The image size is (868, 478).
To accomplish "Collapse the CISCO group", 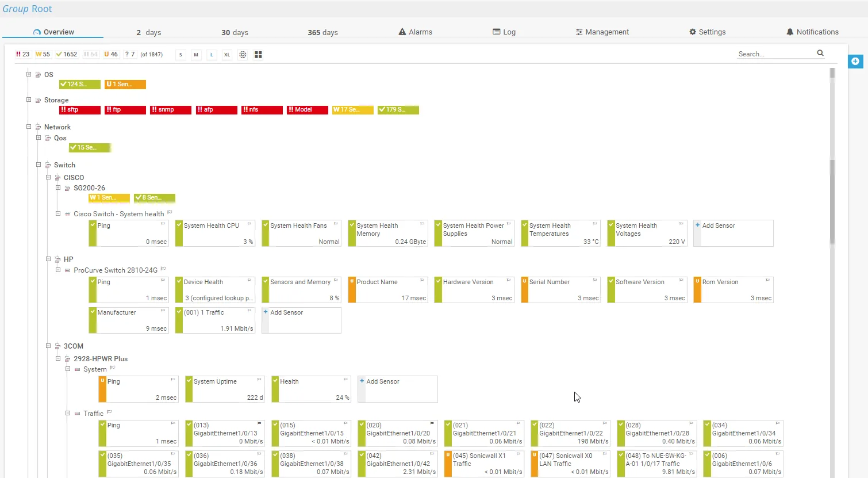I will click(48, 177).
